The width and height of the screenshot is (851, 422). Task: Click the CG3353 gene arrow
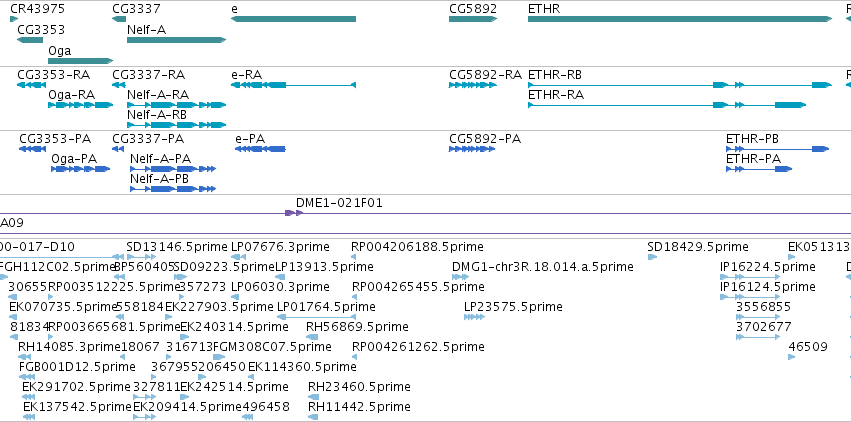(30, 40)
